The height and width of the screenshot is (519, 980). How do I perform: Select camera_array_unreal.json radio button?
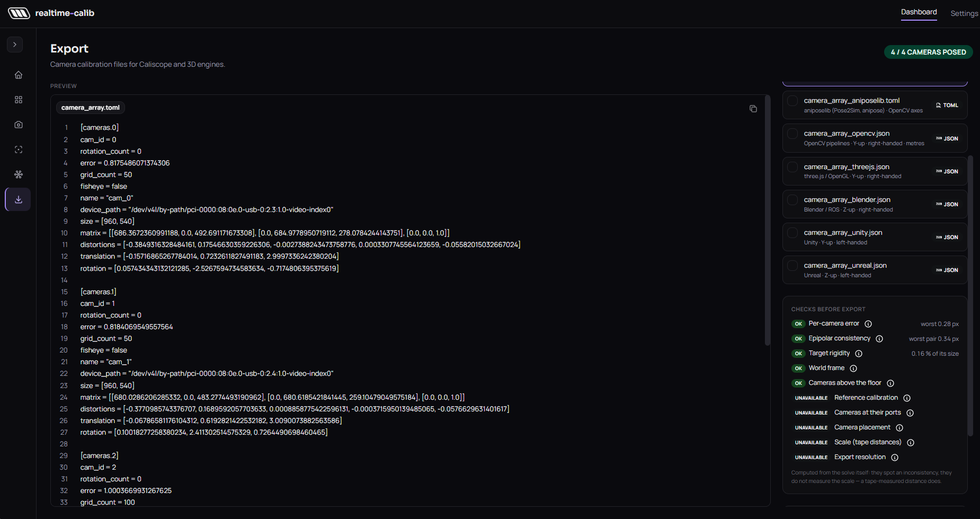tap(792, 266)
